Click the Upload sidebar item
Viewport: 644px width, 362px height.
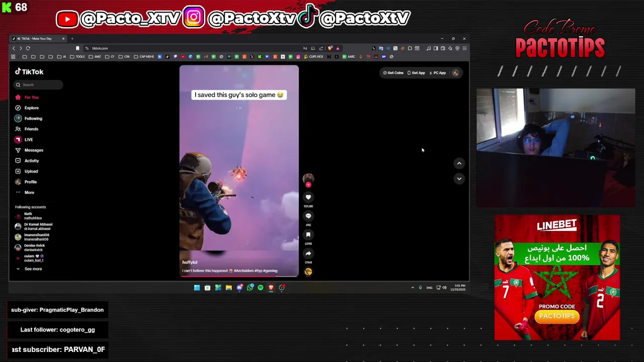coord(26,171)
